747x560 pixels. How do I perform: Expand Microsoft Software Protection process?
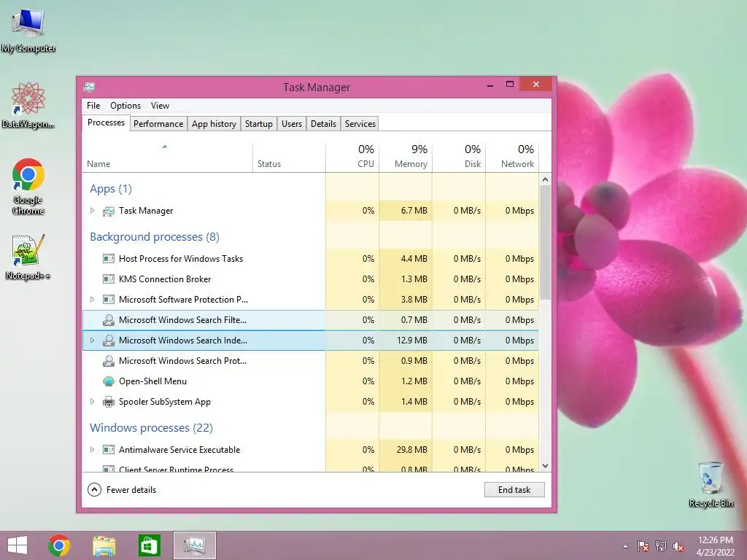(x=93, y=300)
